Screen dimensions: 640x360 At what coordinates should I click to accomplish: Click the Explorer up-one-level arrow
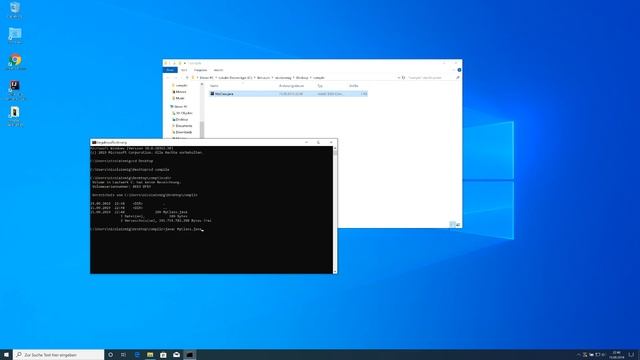187,78
